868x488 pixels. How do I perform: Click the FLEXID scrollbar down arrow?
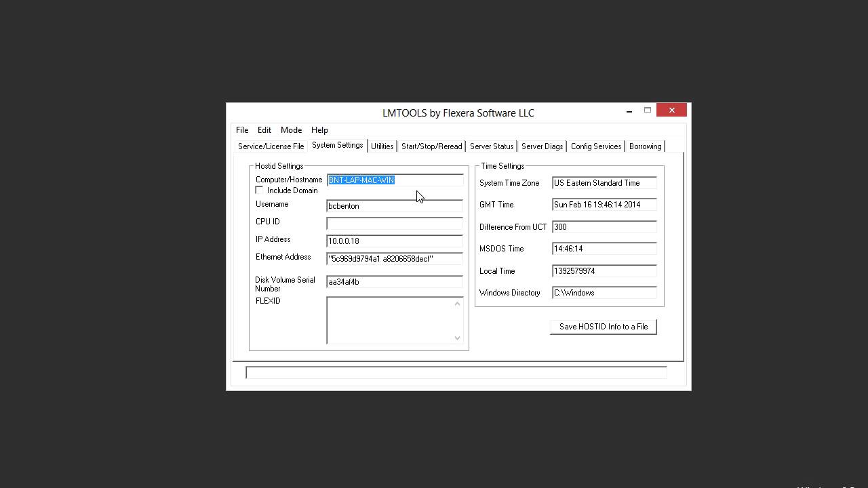tap(457, 338)
